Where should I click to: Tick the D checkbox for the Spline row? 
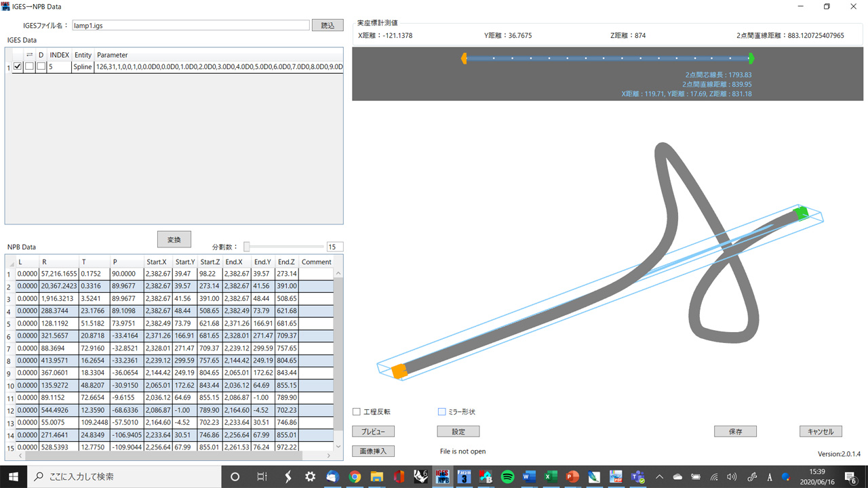coord(41,67)
